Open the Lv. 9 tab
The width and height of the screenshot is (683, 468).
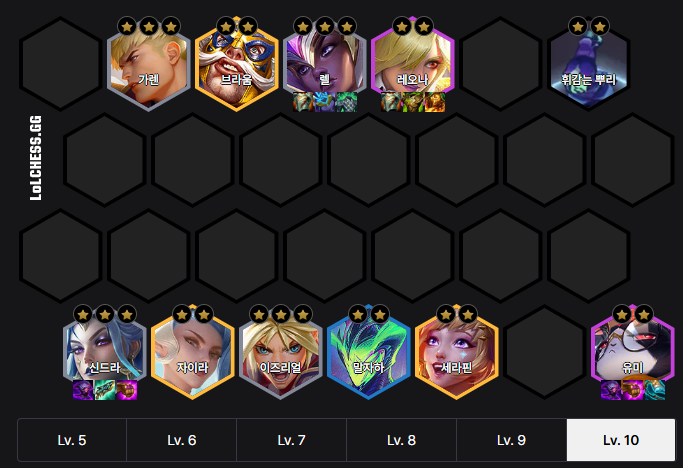511,440
